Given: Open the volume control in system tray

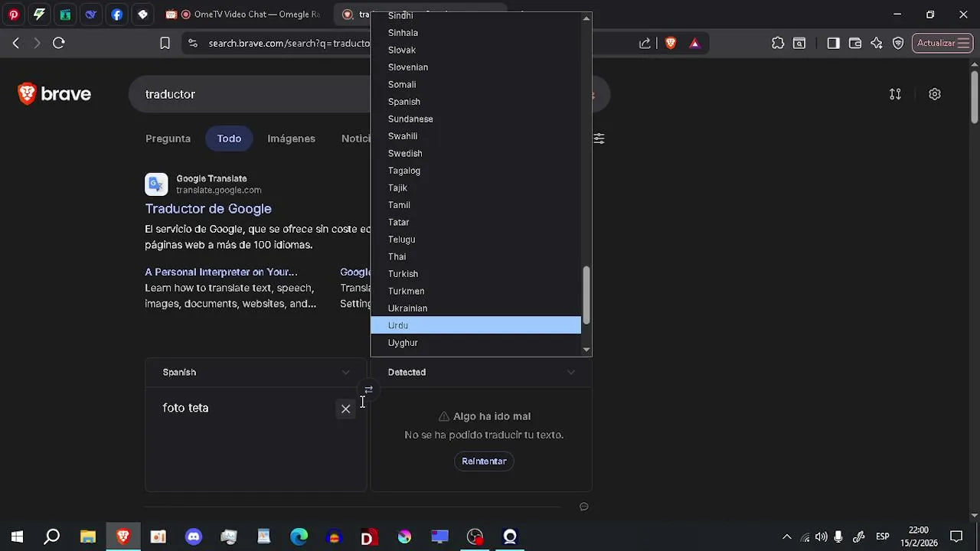Looking at the screenshot, I should coord(822,536).
